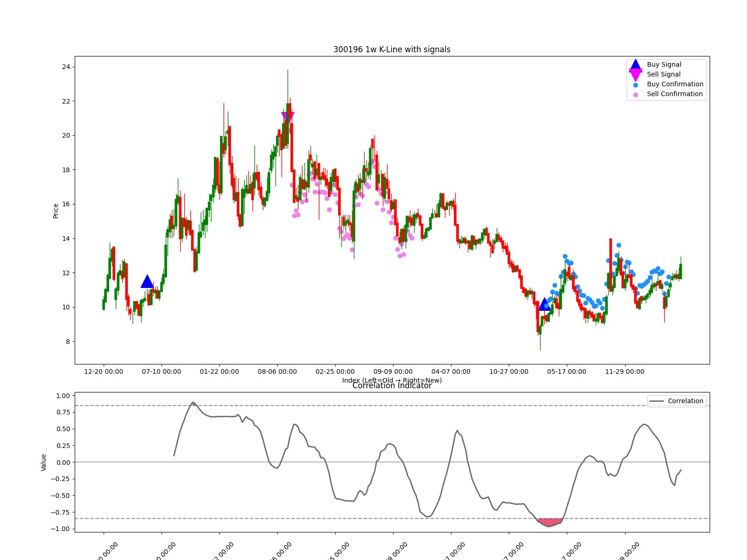Select the buy signal triangle near 07-10
This screenshot has width=747, height=560.
tap(147, 281)
